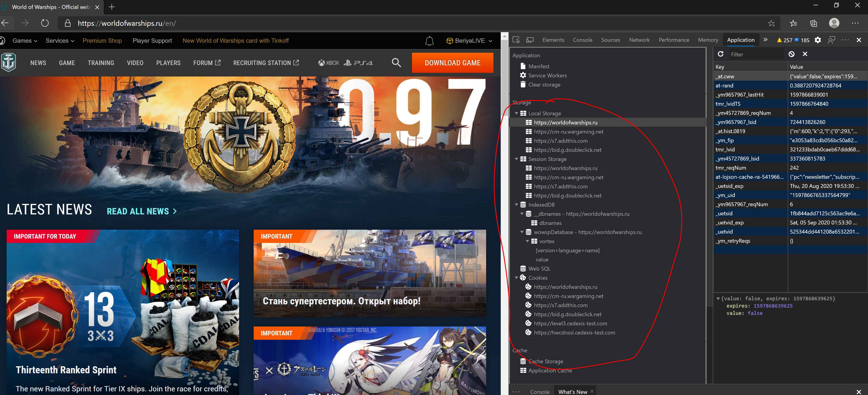Select Manifest in Application panel
Viewport: 868px width, 395px height.
[538, 66]
